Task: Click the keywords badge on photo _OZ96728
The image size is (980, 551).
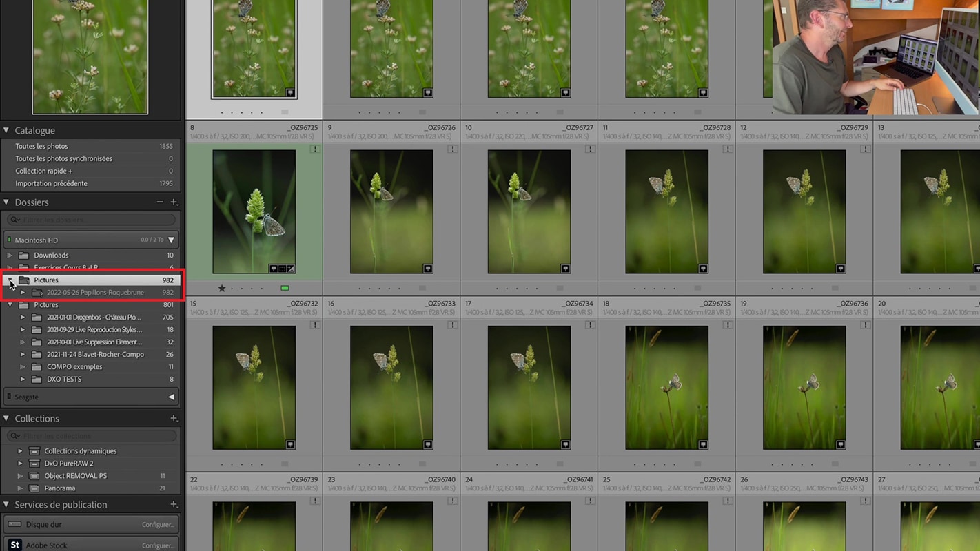Action: tap(703, 269)
